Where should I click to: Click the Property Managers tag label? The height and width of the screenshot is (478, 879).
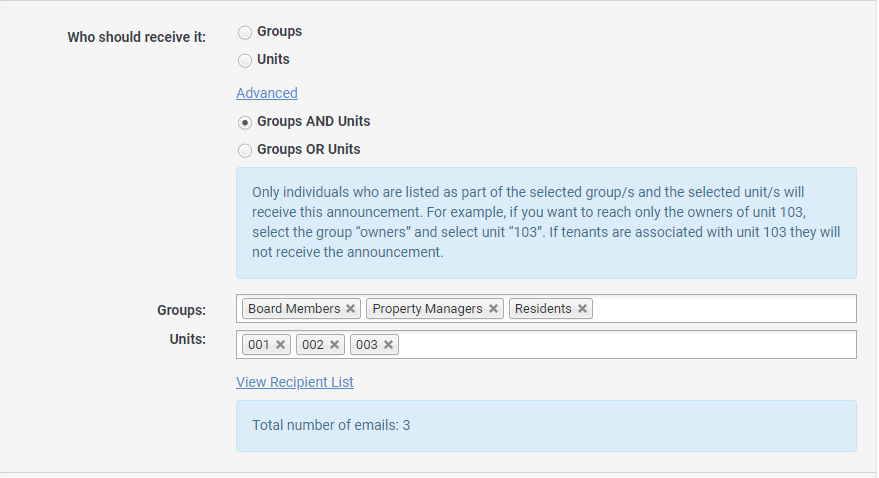[x=427, y=309]
